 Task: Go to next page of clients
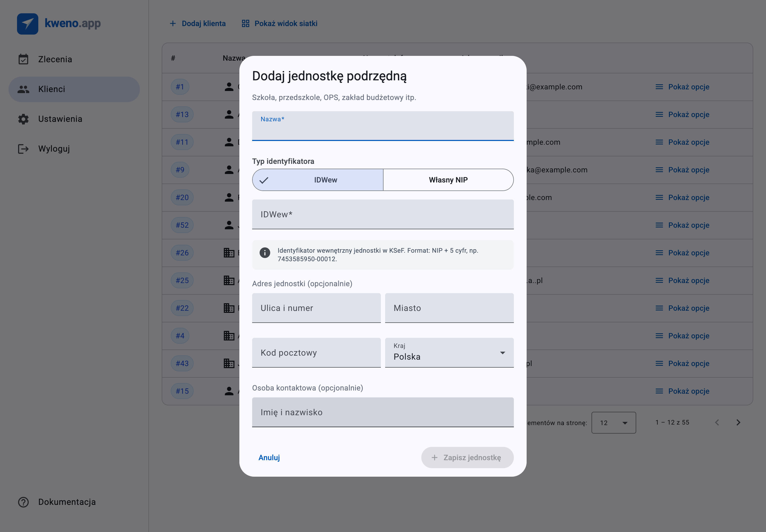tap(738, 423)
